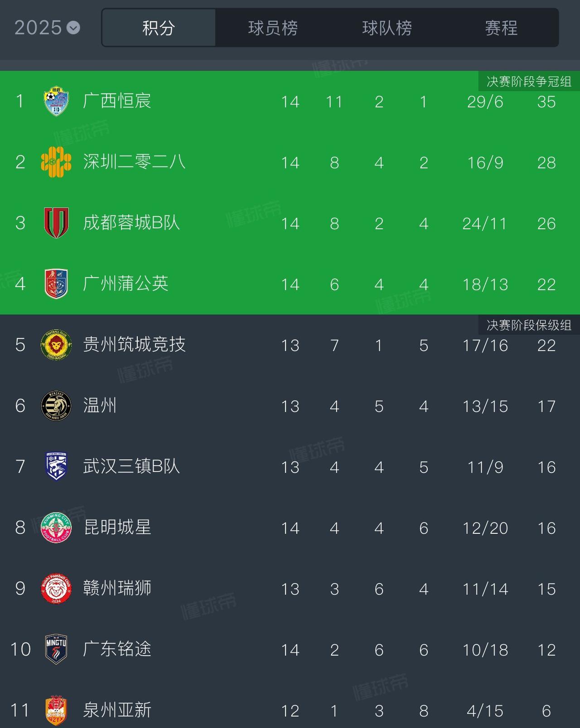Viewport: 580px width, 728px height.
Task: Click the 贵州筑城竞技 lion crest
Action: (56, 345)
